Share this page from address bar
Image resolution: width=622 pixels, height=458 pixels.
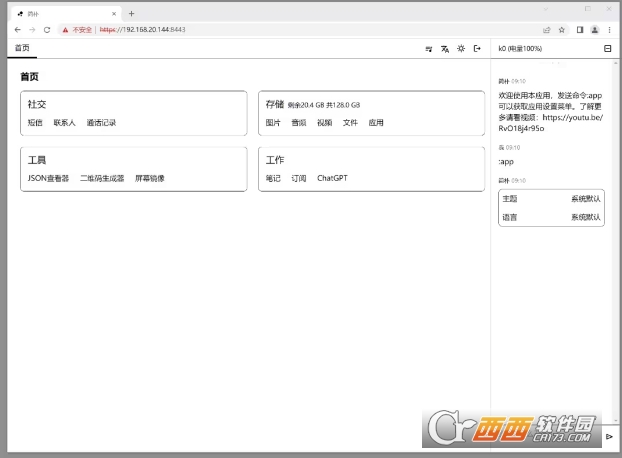click(x=547, y=30)
